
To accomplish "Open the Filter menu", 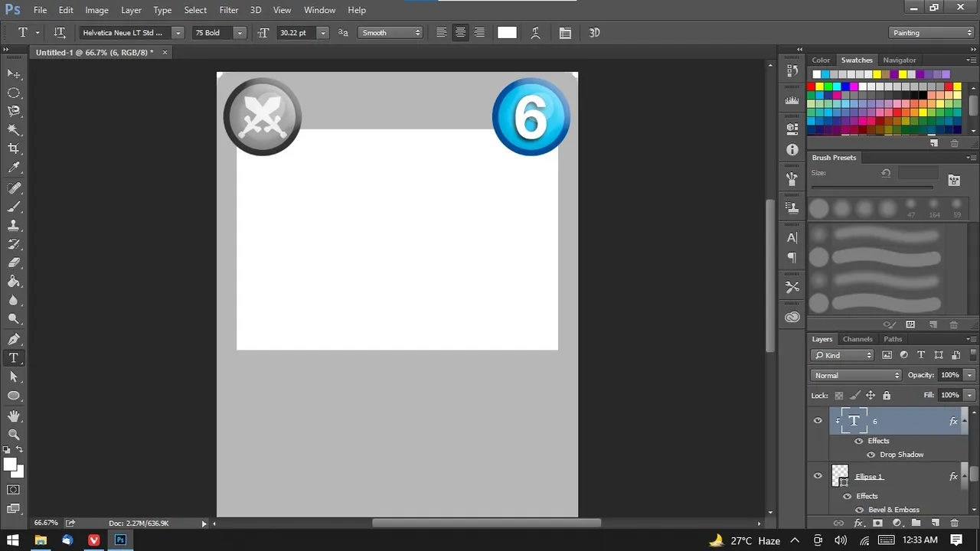I will (x=228, y=10).
